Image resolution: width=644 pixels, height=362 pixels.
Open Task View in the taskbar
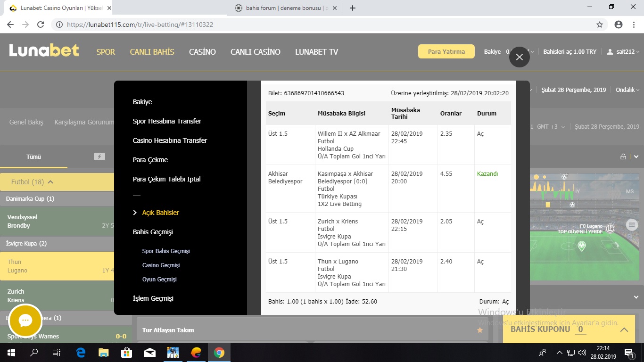tap(57, 353)
